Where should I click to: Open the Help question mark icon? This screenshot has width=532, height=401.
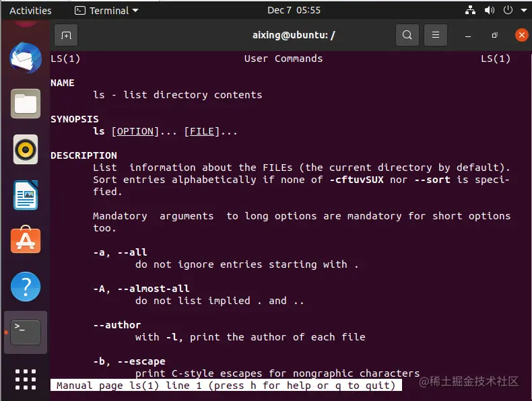(x=26, y=287)
